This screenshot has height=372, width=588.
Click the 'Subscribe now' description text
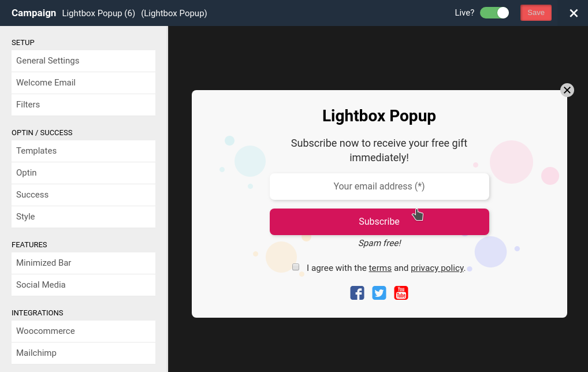pyautogui.click(x=379, y=150)
